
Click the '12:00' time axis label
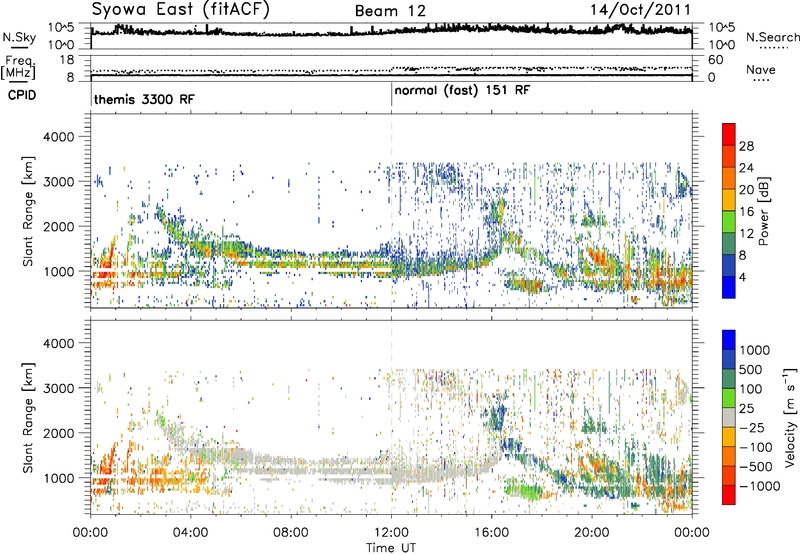(391, 533)
